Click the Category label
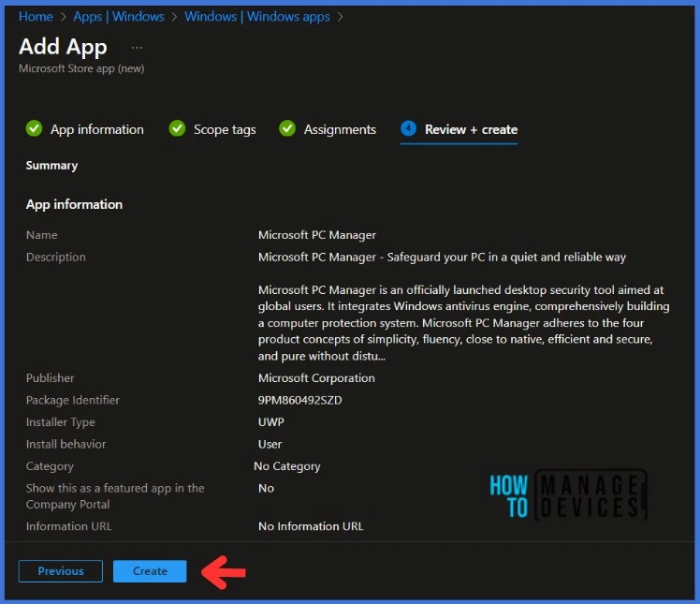The image size is (700, 604). click(50, 466)
